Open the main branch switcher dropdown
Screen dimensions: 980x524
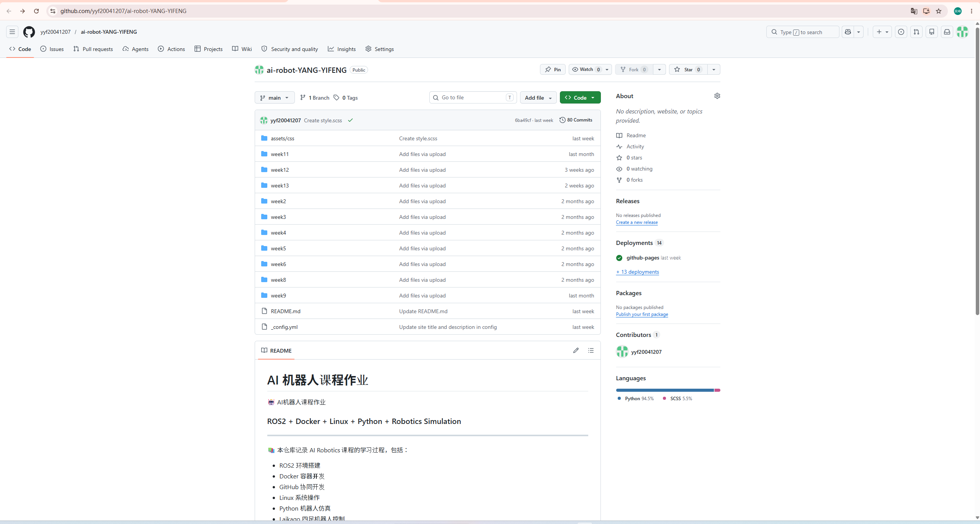pyautogui.click(x=275, y=98)
